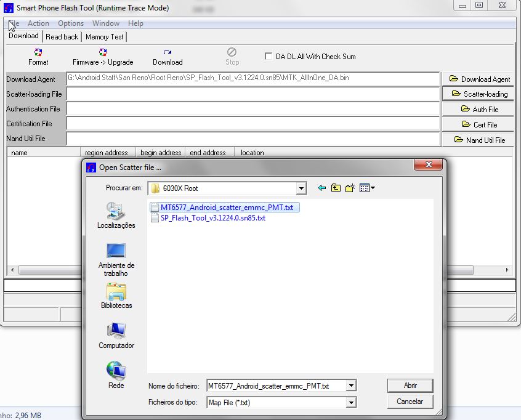Create a new folder in dialog
This screenshot has width=521, height=420.
coord(350,188)
